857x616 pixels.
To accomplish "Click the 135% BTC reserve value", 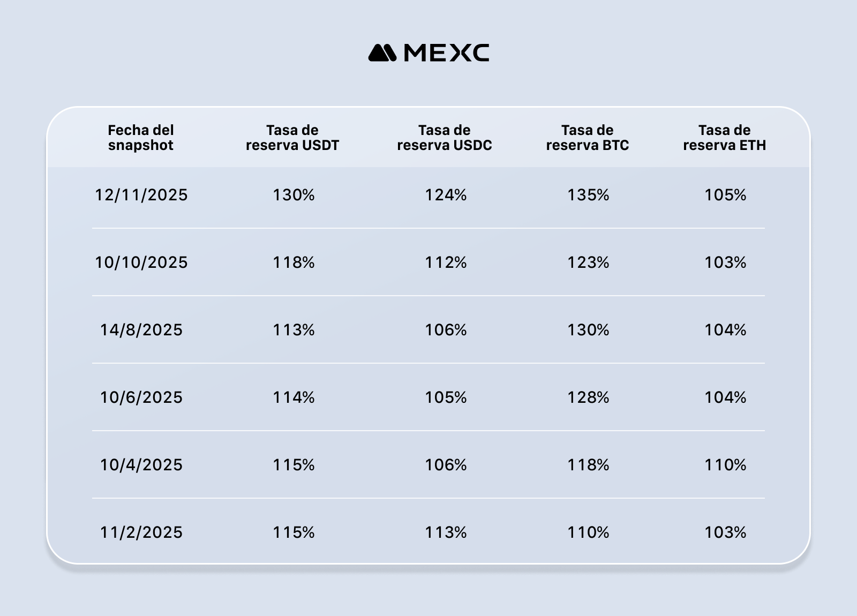I will click(x=588, y=195).
